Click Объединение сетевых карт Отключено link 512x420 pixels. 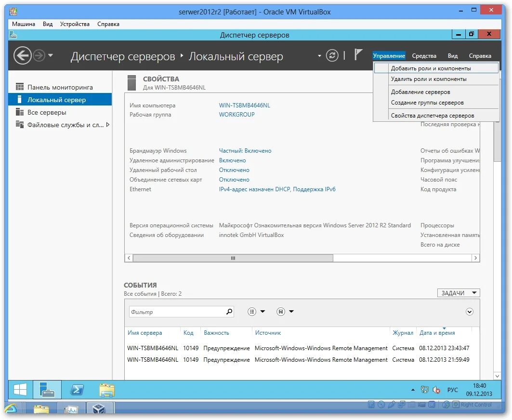[234, 180]
